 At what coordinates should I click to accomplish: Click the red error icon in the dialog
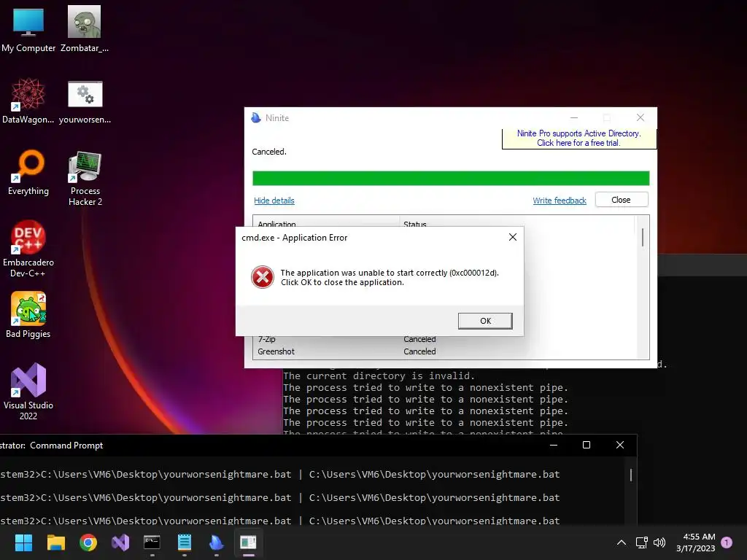tap(263, 277)
